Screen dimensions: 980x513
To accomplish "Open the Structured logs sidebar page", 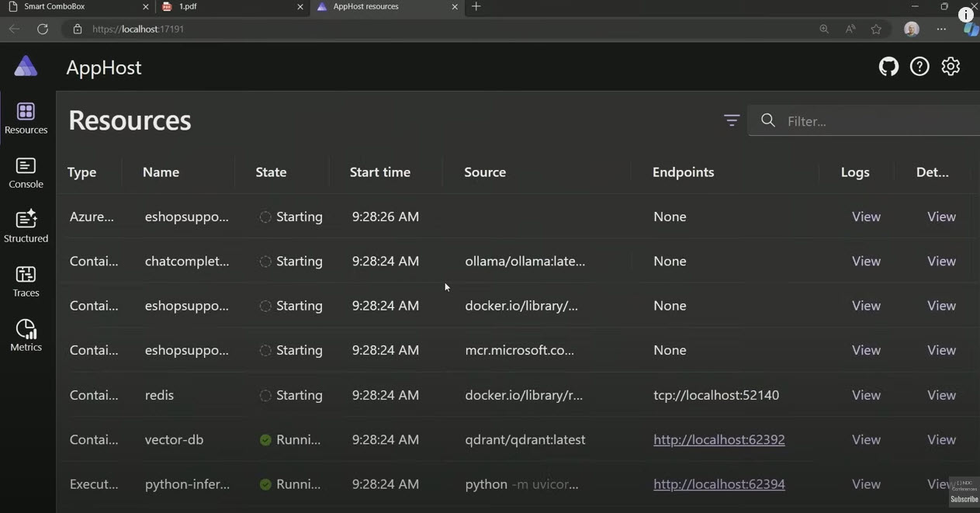I will click(x=26, y=227).
